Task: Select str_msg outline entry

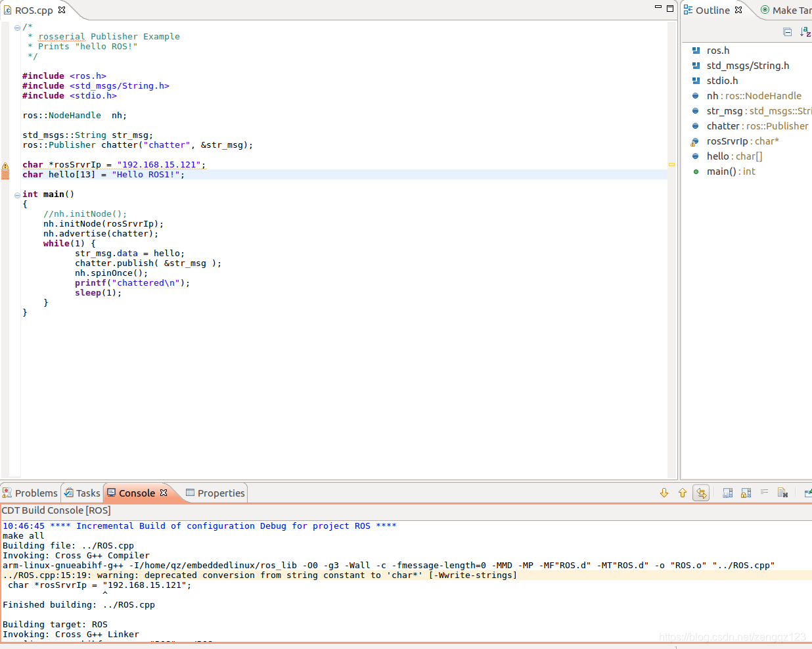Action: pyautogui.click(x=759, y=111)
